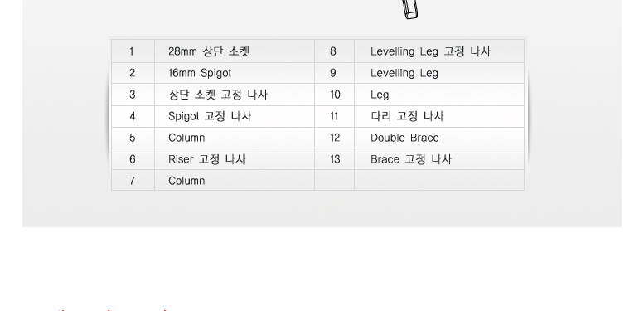Screen dimensions: 644x311
Task: Click the empty cell beside row 7
Action: [439, 180]
